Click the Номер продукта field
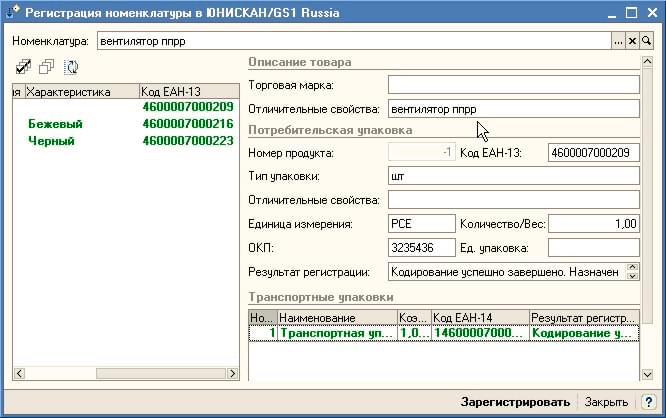Image resolution: width=666 pixels, height=418 pixels. click(421, 152)
